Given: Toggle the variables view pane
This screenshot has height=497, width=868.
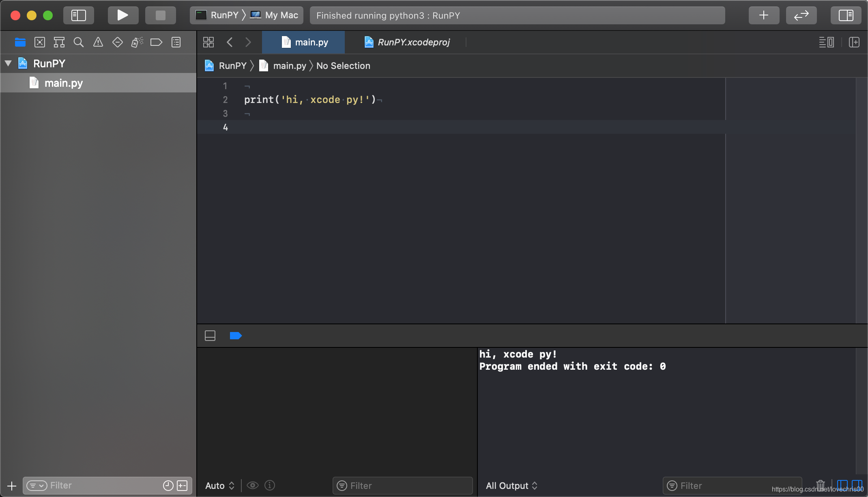Looking at the screenshot, I should pos(842,484).
